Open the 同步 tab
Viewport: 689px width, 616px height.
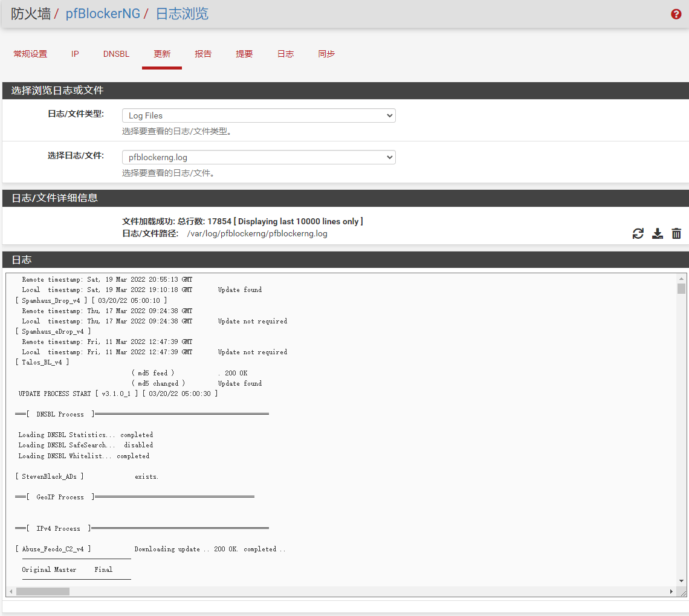coord(326,54)
